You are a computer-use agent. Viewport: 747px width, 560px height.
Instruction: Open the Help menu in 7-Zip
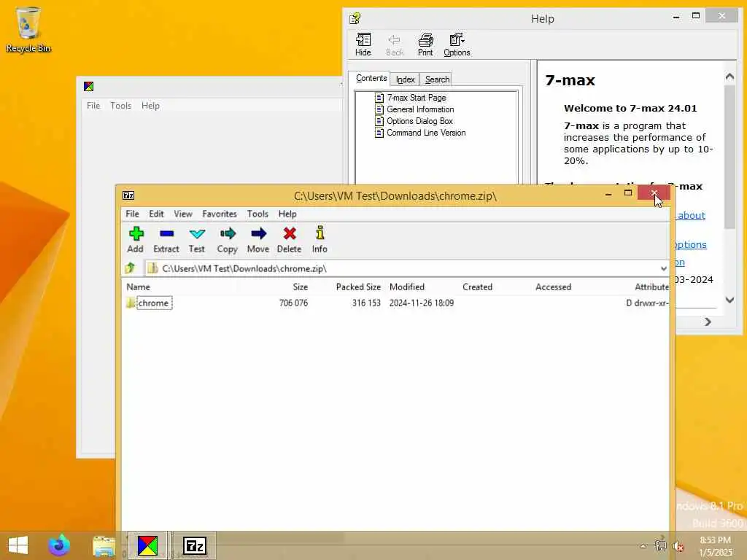click(x=287, y=214)
